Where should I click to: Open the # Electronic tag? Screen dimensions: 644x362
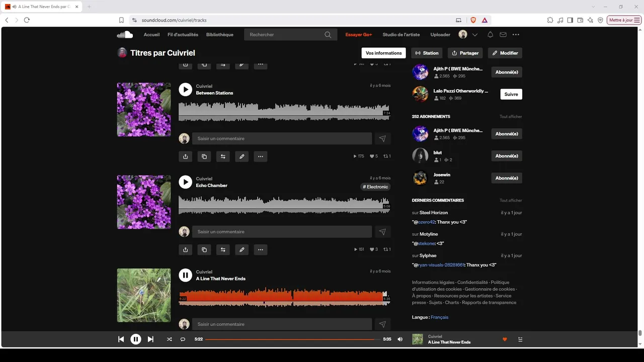375,187
